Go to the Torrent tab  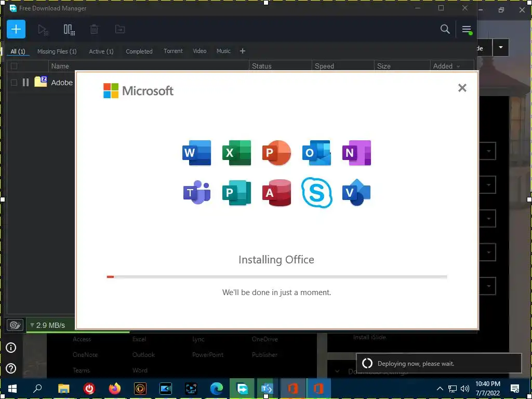[x=173, y=51]
